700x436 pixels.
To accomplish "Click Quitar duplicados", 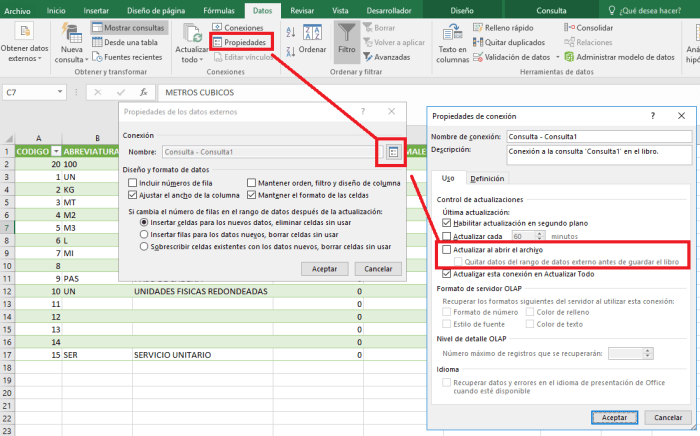I will click(x=509, y=42).
